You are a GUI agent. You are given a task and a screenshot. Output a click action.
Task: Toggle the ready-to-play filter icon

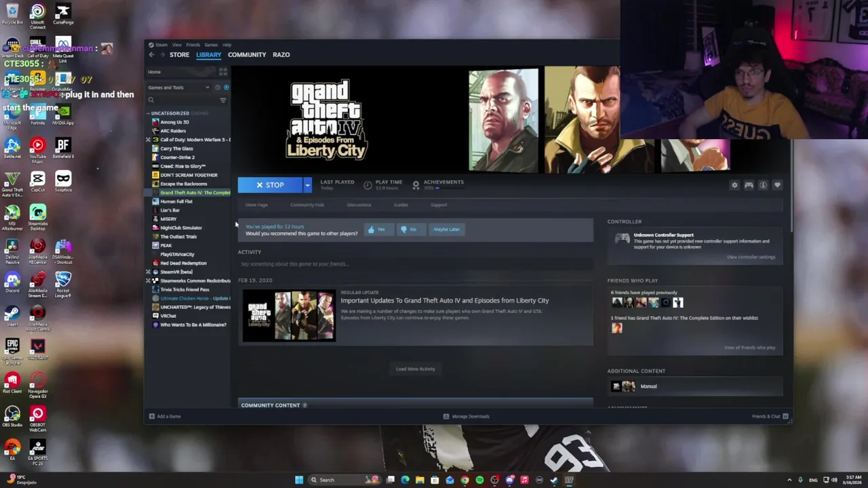[226, 87]
